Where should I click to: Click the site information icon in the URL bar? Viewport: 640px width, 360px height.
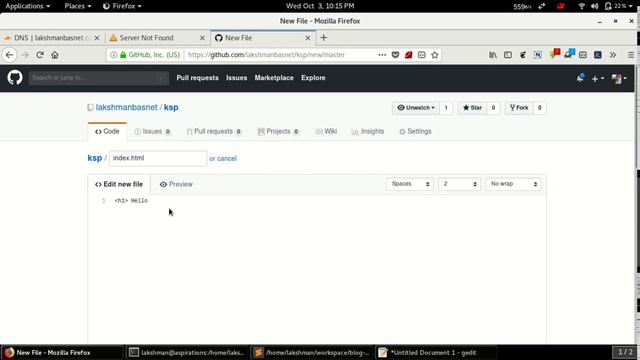click(113, 55)
